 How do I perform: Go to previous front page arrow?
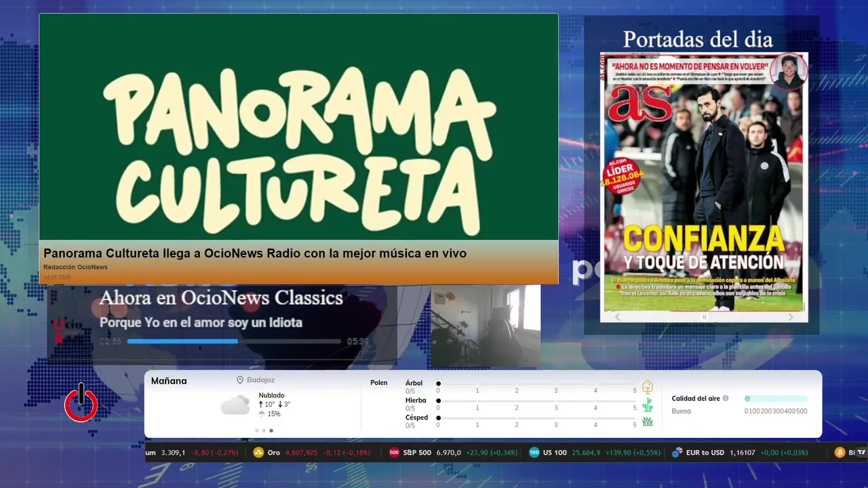[617, 317]
